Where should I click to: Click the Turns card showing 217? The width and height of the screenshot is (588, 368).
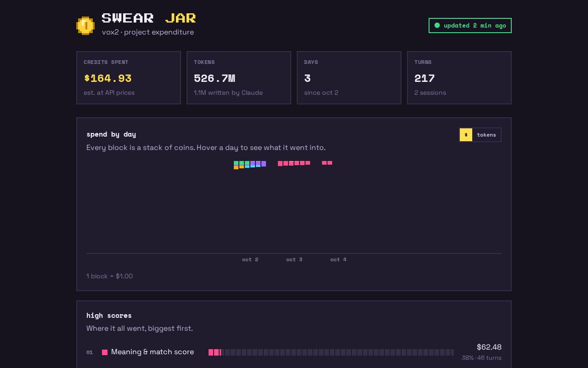(x=459, y=78)
